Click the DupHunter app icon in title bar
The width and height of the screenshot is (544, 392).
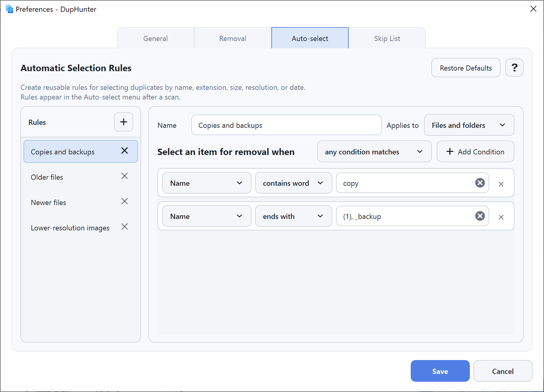click(10, 9)
